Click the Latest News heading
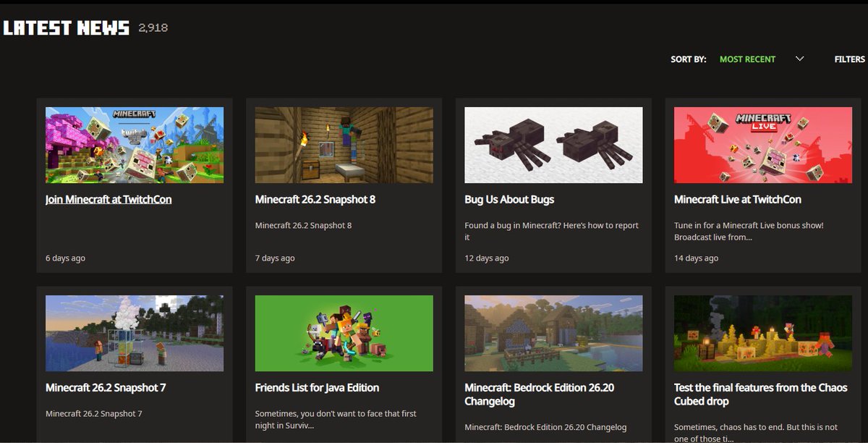Screen dimensions: 868x443 point(66,28)
